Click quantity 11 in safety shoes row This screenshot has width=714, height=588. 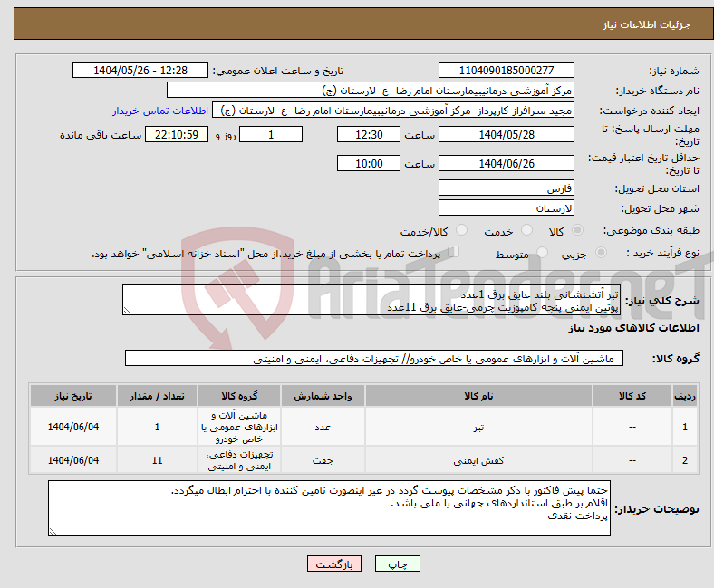point(157,460)
